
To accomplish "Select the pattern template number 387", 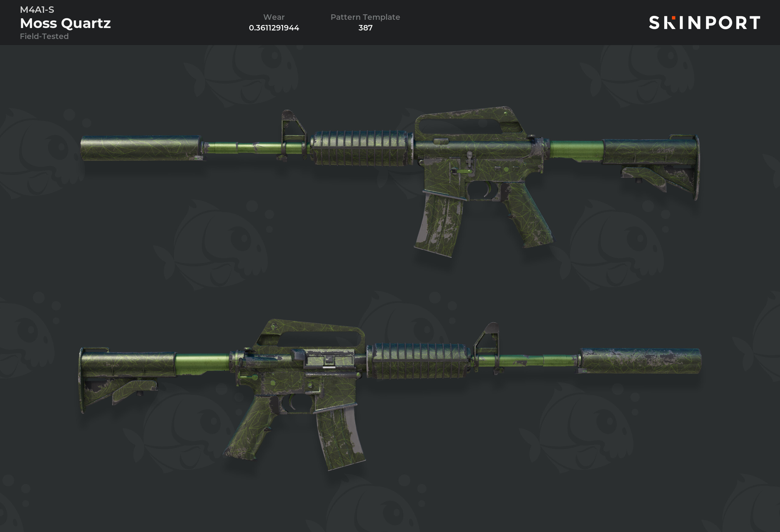I will [x=365, y=27].
